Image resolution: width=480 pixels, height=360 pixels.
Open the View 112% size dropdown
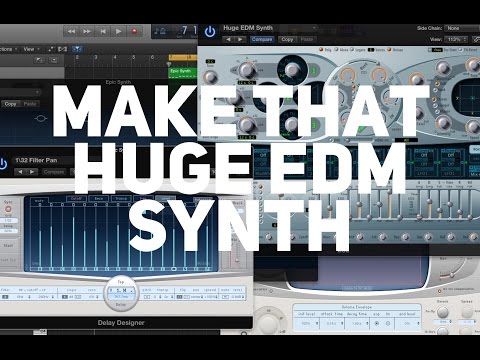tap(456, 39)
